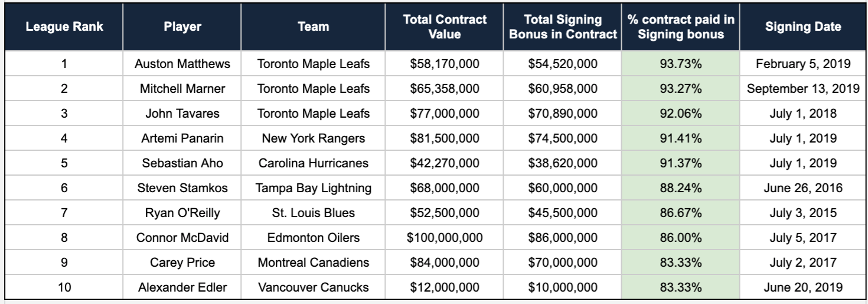Click the 88.24% percentage cell

[681, 188]
